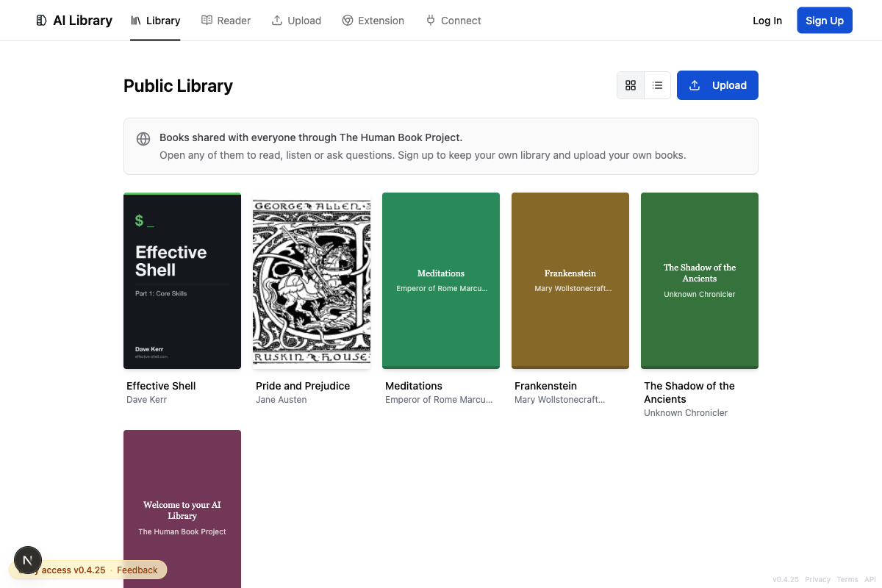Screen dimensions: 882x588
Task: Open the API footer link
Action: coord(870,579)
